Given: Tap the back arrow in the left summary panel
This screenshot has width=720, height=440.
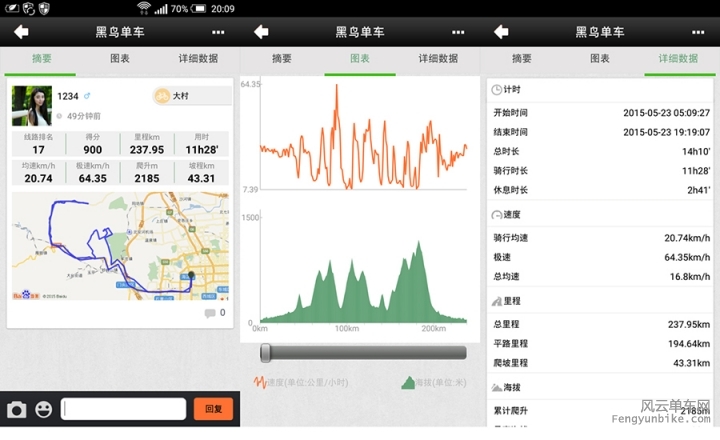Looking at the screenshot, I should coord(20,32).
